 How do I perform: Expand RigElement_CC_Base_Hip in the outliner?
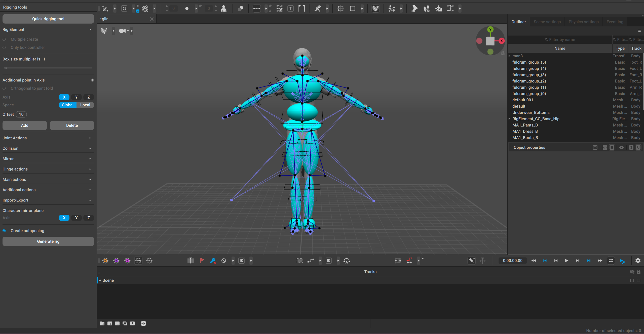click(x=509, y=119)
